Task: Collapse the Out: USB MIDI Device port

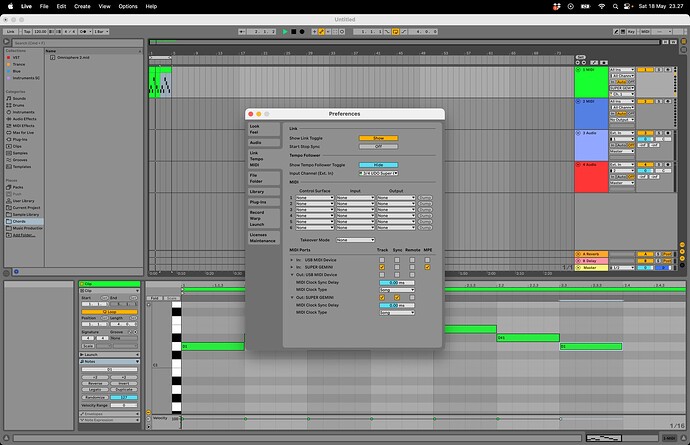Action: (x=291, y=275)
